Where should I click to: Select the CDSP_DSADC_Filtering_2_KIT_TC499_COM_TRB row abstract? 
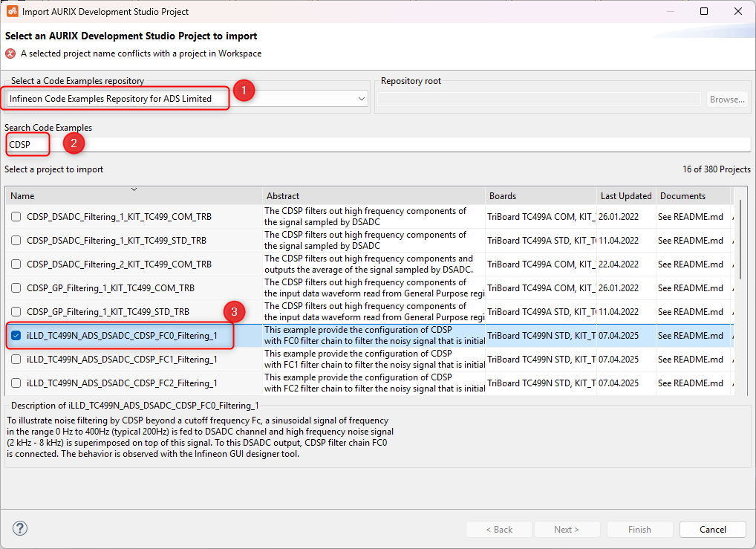pos(374,264)
